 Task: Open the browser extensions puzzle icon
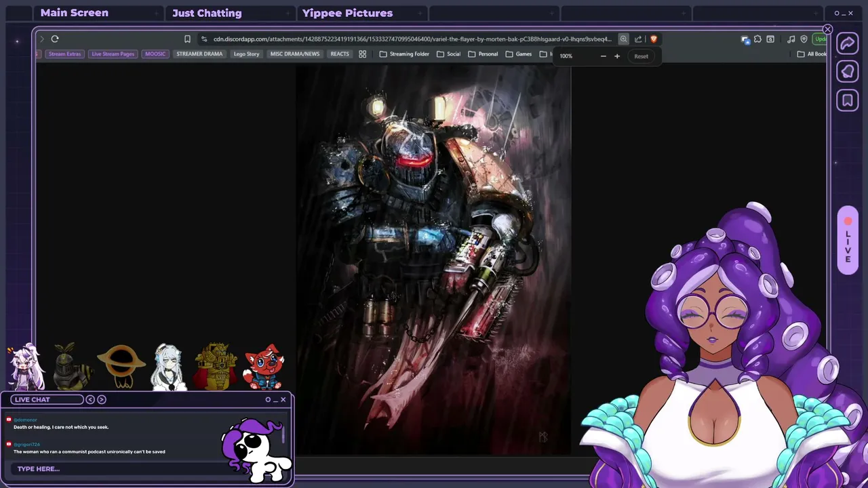(x=757, y=39)
